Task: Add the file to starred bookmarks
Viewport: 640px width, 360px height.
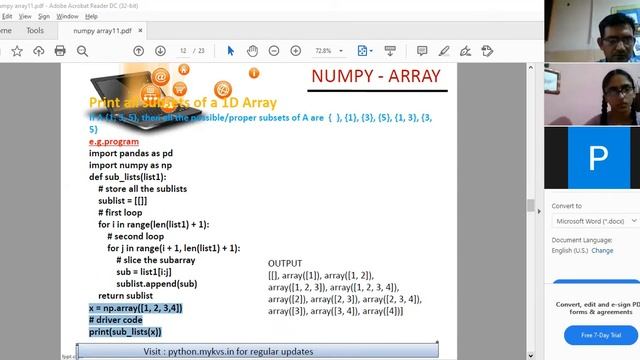Action: (x=17, y=51)
